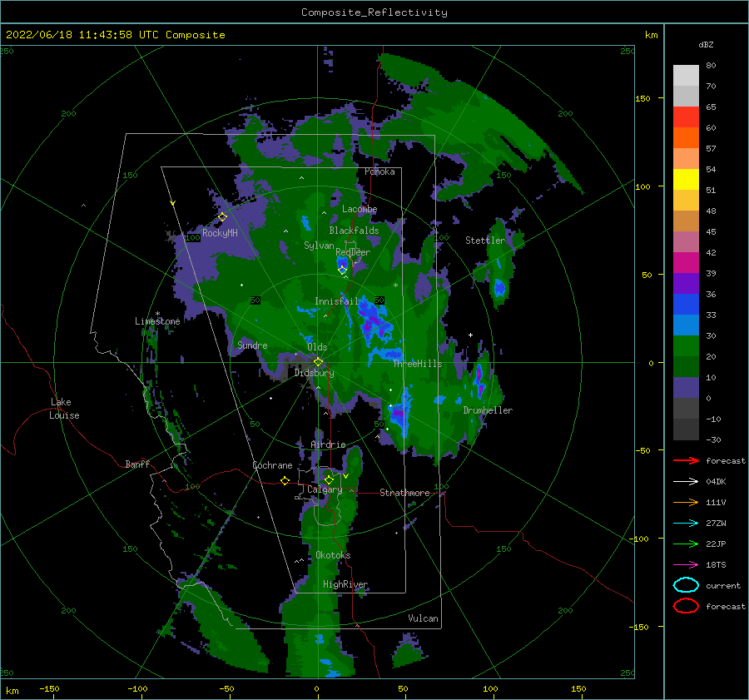The width and height of the screenshot is (749, 700).
Task: Click the RedDeer town label
Action: [353, 252]
